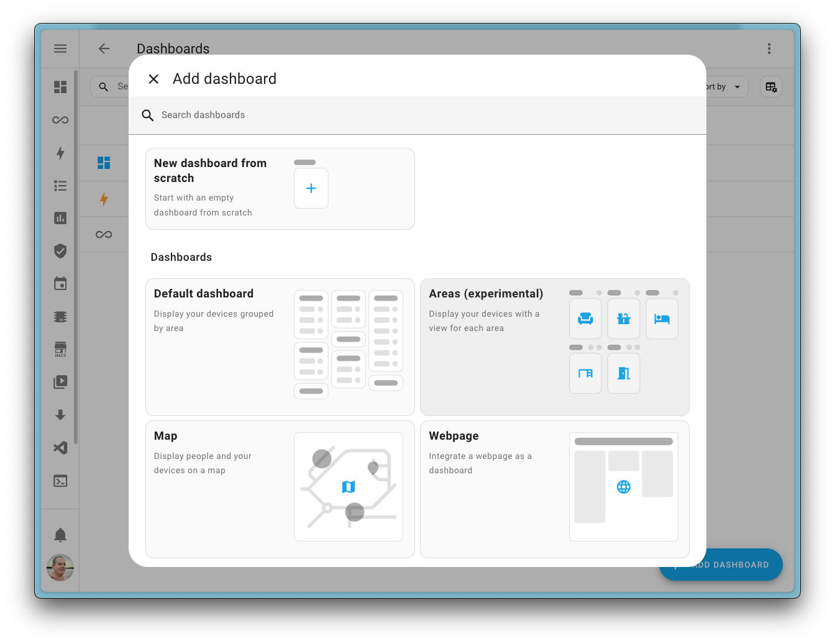Open HACS from the sidebar
The image size is (835, 644).
coord(60,348)
